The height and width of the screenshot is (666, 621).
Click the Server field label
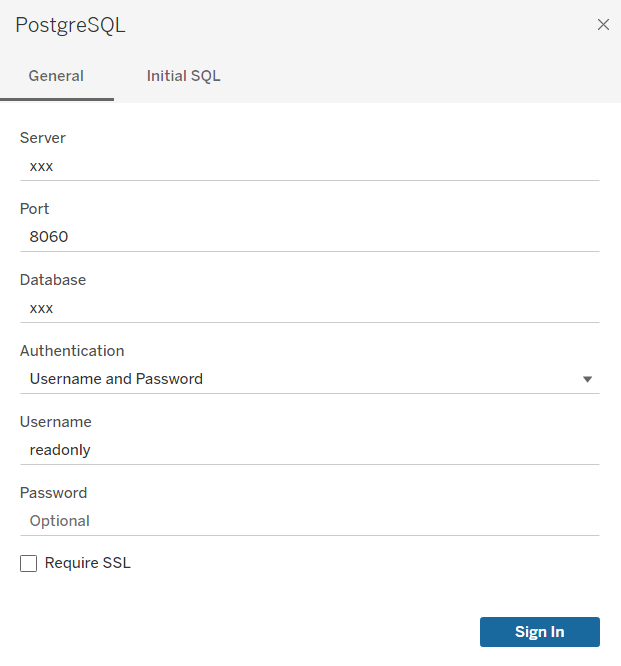[43, 138]
